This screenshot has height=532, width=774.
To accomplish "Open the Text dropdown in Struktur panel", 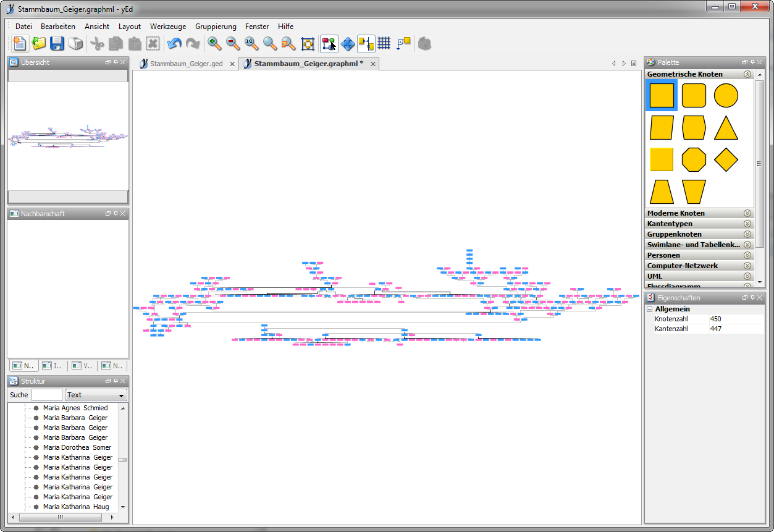I will click(96, 395).
